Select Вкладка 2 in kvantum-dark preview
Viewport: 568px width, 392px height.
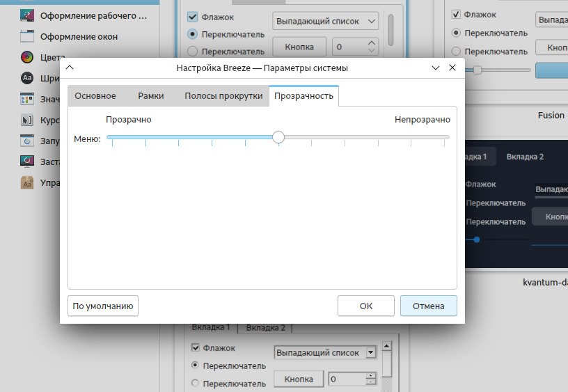click(x=525, y=157)
